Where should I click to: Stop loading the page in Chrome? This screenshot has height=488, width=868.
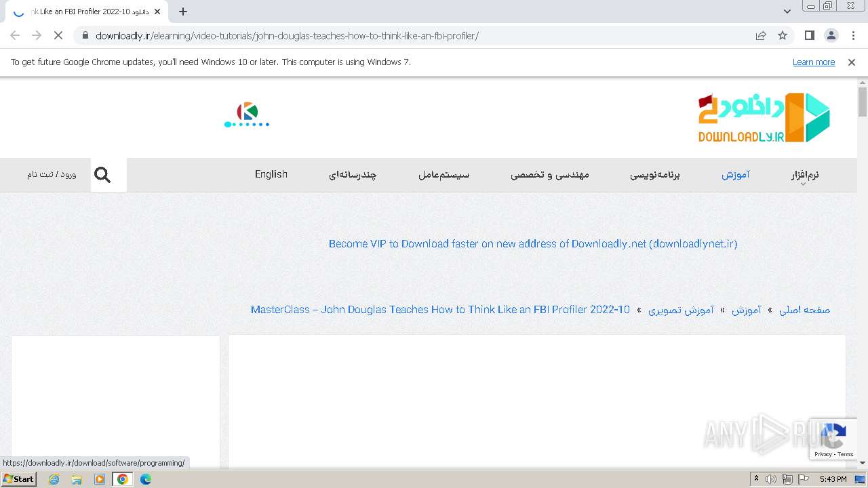(x=58, y=35)
